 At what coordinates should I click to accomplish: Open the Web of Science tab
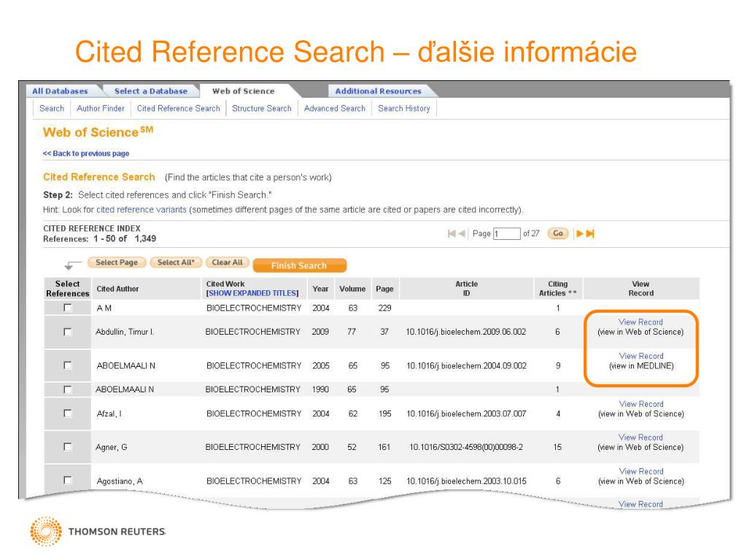[244, 91]
